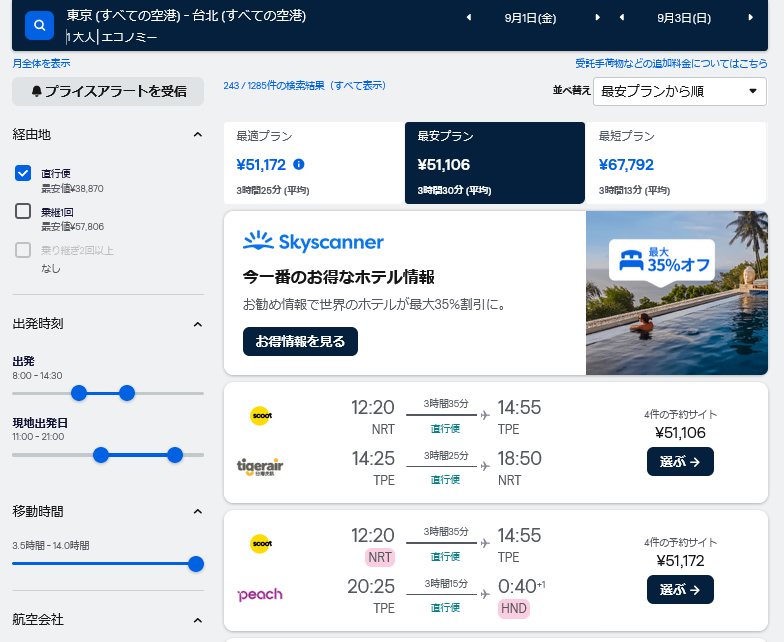Click info icon next to ¥51,172
The height and width of the screenshot is (642, 784).
point(298,164)
